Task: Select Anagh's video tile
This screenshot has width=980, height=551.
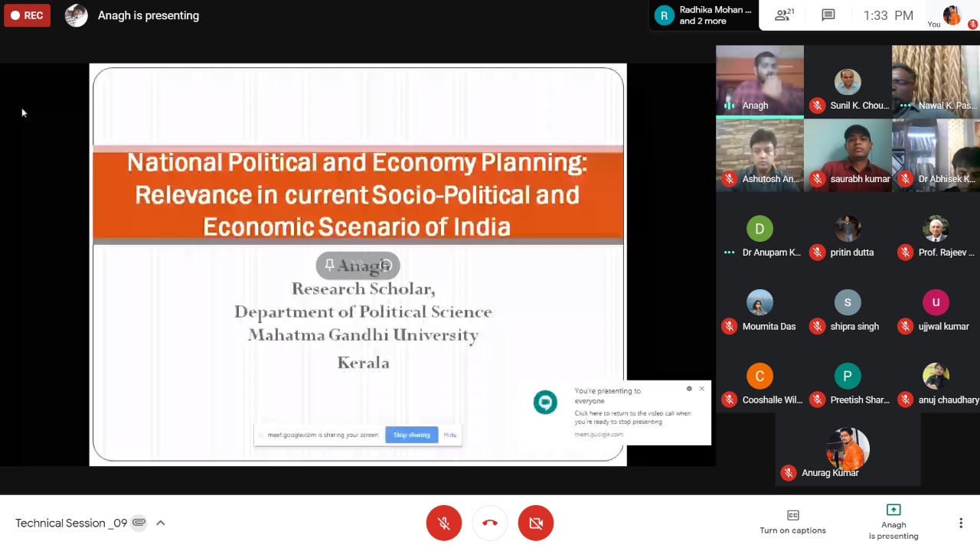Action: coord(759,80)
